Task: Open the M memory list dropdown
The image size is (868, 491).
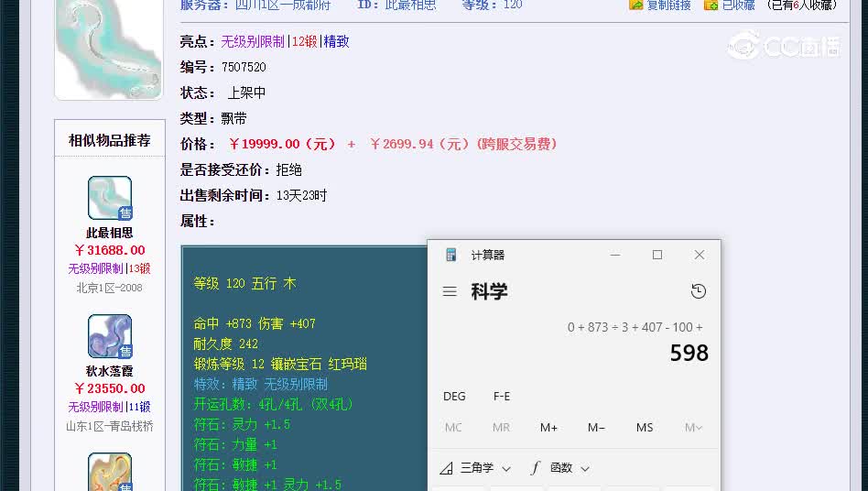Action: [693, 428]
